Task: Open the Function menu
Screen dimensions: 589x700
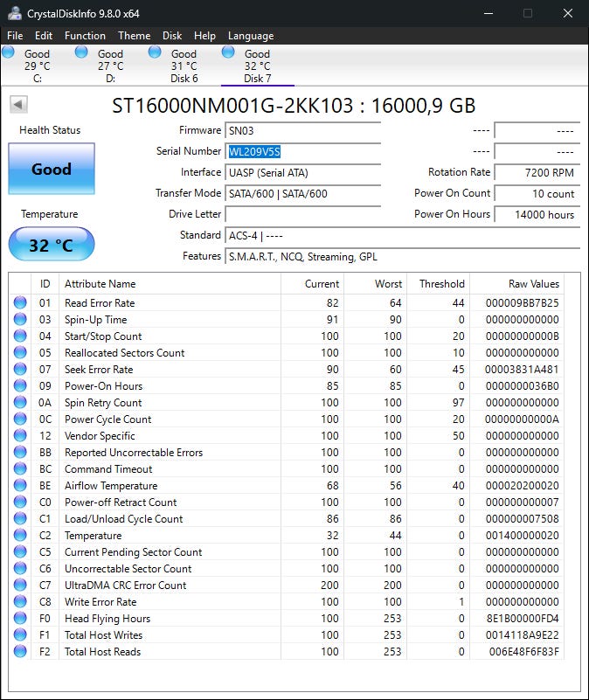Action: (85, 36)
